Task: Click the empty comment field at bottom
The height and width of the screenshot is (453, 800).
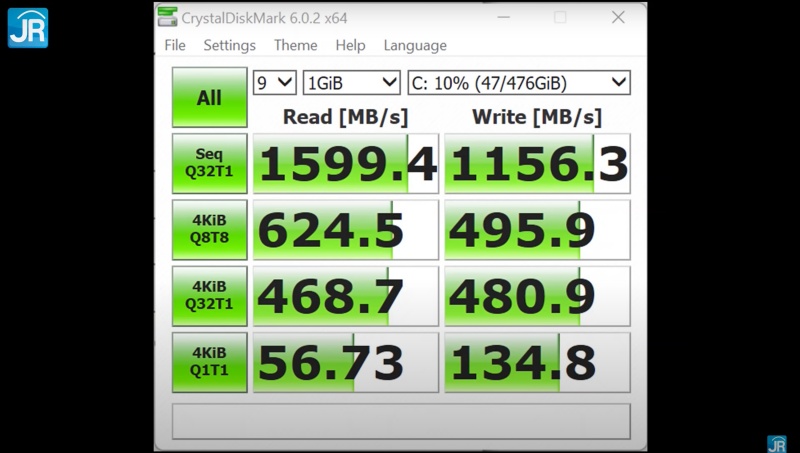Action: click(x=401, y=421)
